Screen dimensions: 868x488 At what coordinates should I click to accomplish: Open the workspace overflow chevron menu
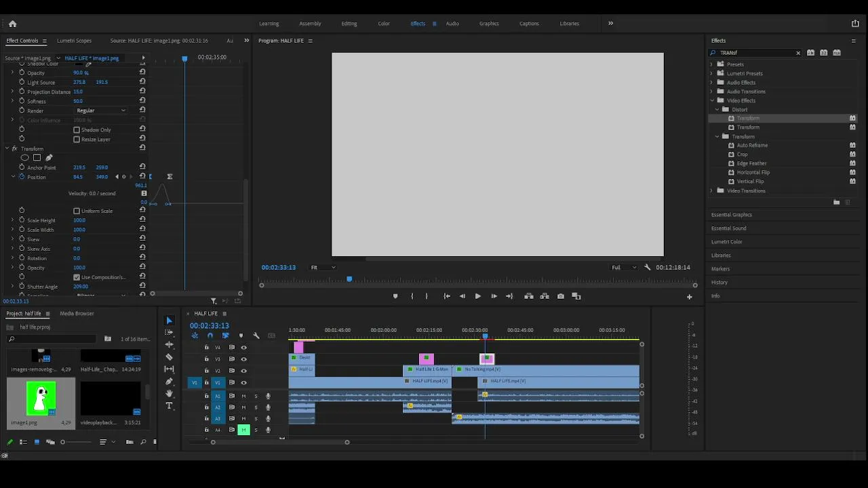pyautogui.click(x=610, y=24)
